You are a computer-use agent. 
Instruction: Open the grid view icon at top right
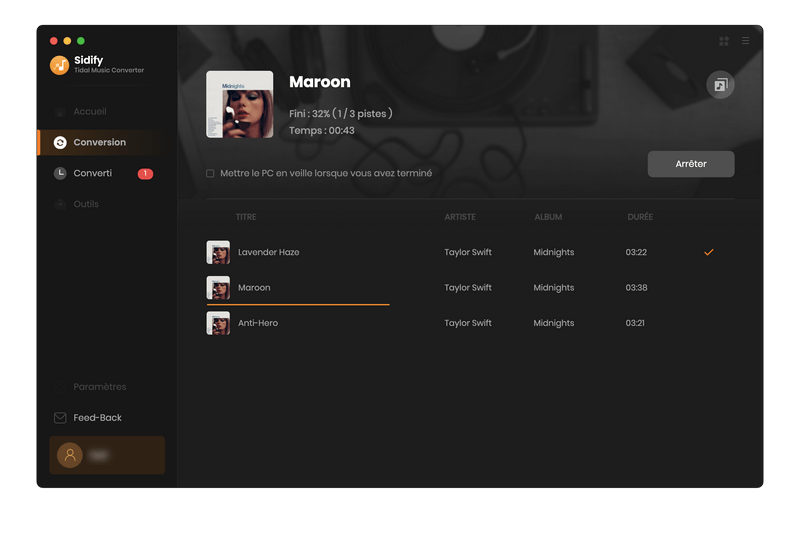(x=724, y=41)
